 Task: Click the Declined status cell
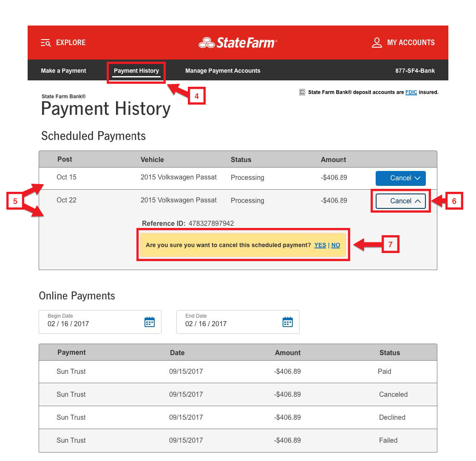tap(392, 418)
